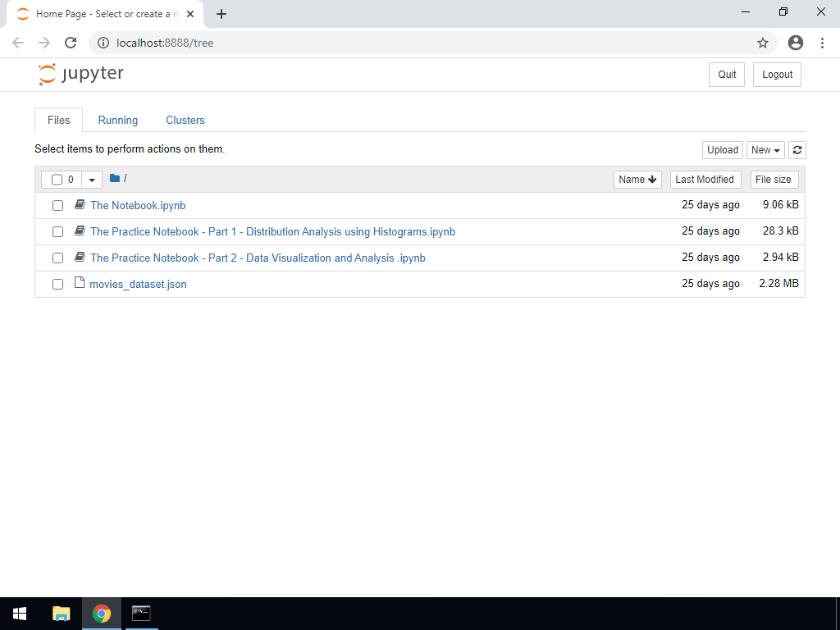Click the root folder icon in breadcrumb
The height and width of the screenshot is (630, 840).
pyautogui.click(x=115, y=178)
